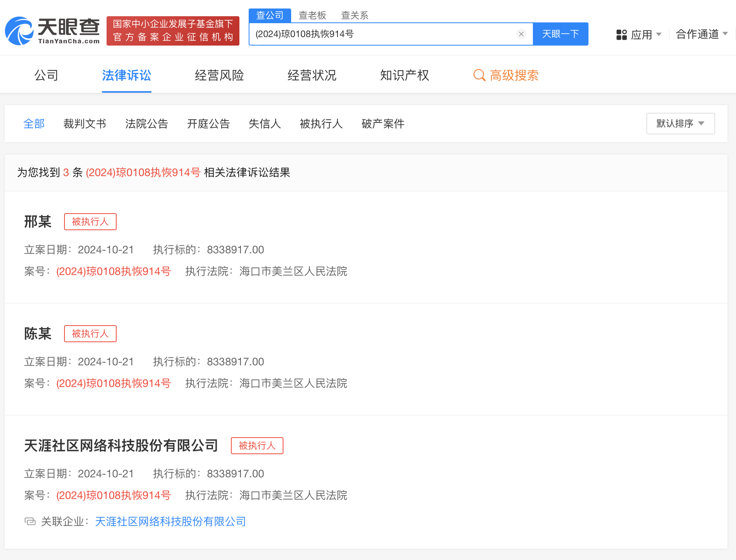Click the red national fund banner

(173, 31)
